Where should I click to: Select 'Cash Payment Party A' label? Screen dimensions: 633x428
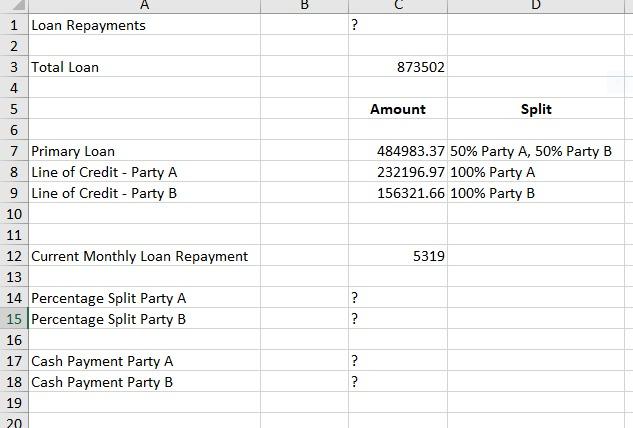click(102, 361)
